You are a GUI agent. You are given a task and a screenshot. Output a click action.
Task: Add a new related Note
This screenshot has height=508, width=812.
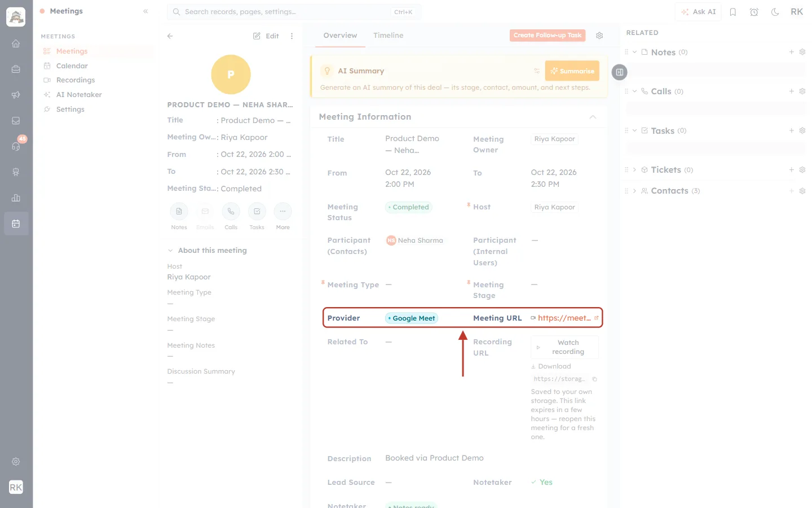point(791,52)
